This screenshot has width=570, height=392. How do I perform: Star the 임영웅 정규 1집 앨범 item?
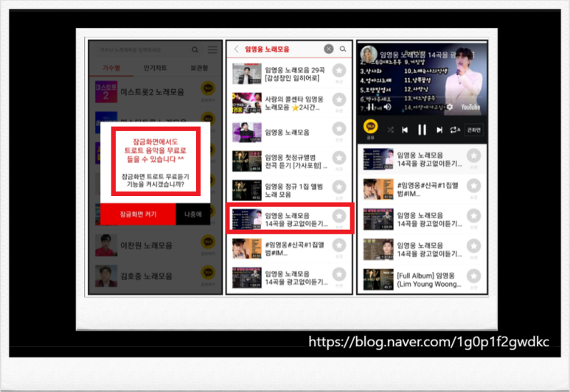tap(339, 187)
